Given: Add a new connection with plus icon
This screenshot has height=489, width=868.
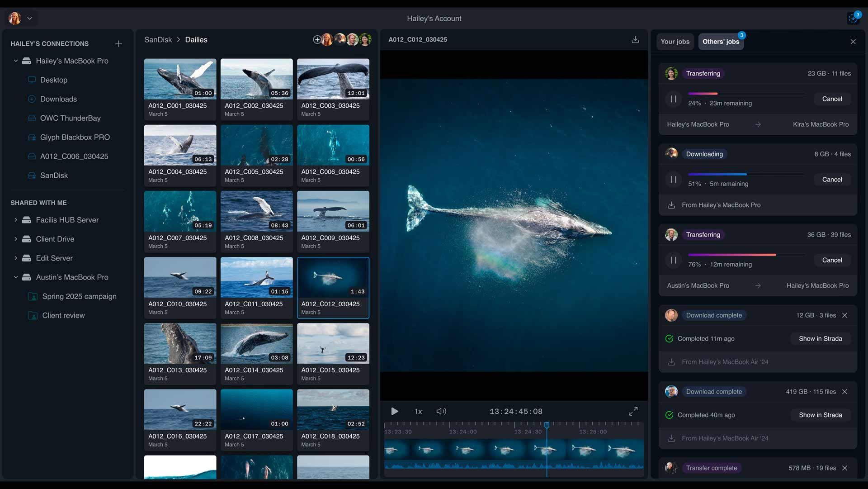Looking at the screenshot, I should coord(118,44).
